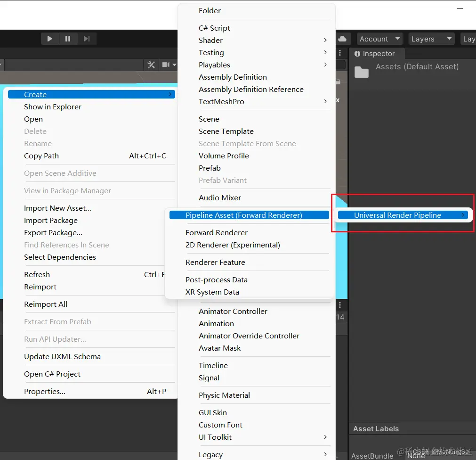Expand the TextMeshPro submenu
Screen dimensions: 476x460
click(257, 101)
